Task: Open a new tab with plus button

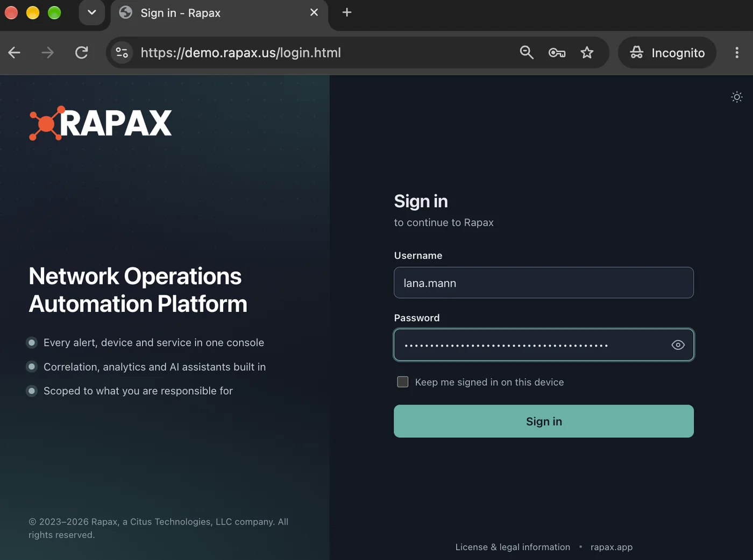Action: coord(347,12)
